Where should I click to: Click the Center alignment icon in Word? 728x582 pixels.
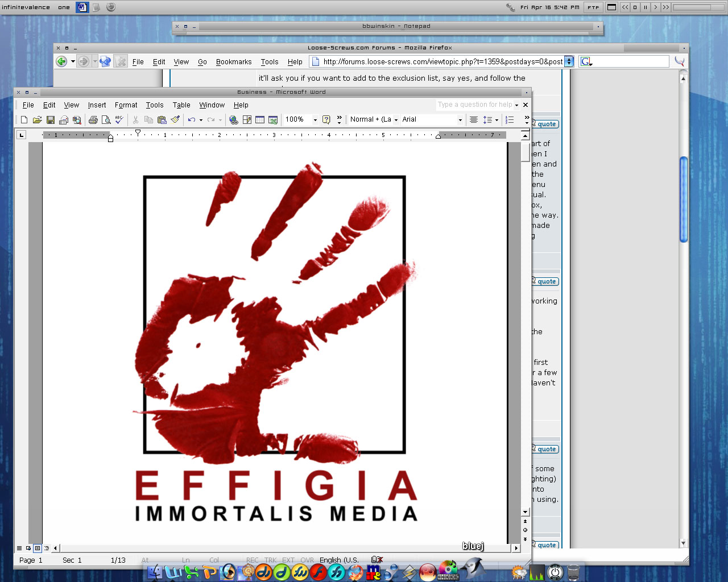[x=473, y=120]
